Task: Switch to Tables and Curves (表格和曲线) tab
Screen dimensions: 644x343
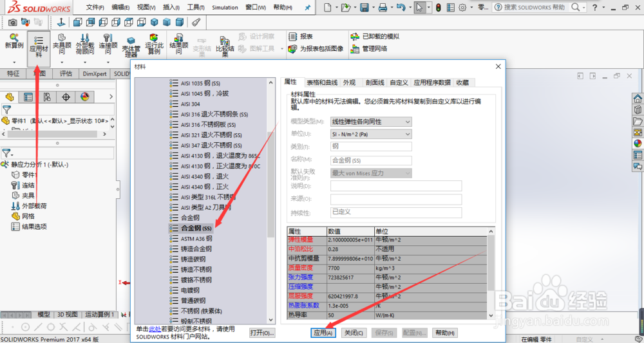Action: [x=322, y=82]
